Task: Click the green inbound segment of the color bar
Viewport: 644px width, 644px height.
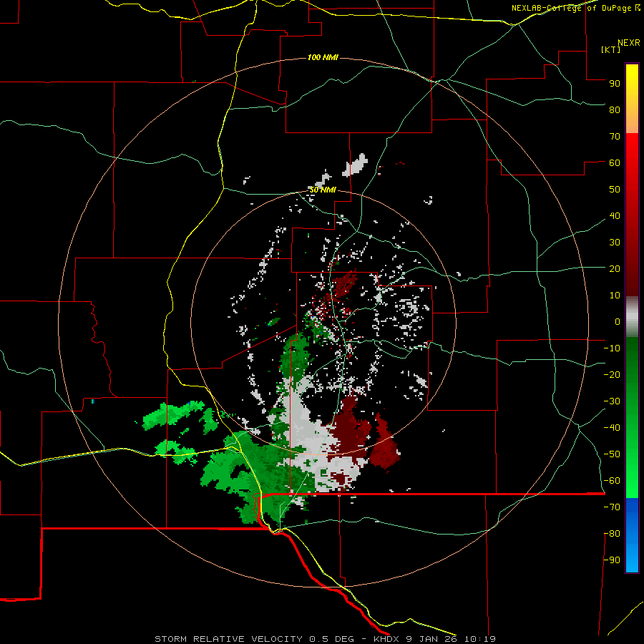Action: 632,417
